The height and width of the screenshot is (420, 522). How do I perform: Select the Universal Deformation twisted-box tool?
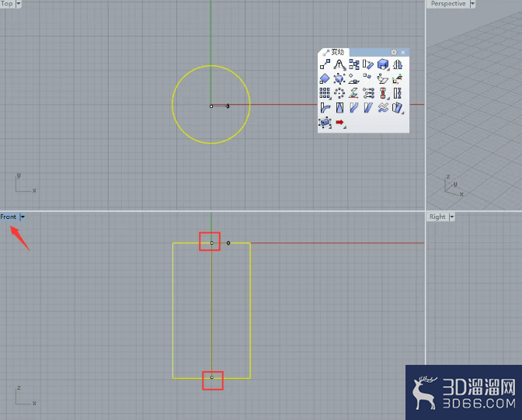pos(398,108)
